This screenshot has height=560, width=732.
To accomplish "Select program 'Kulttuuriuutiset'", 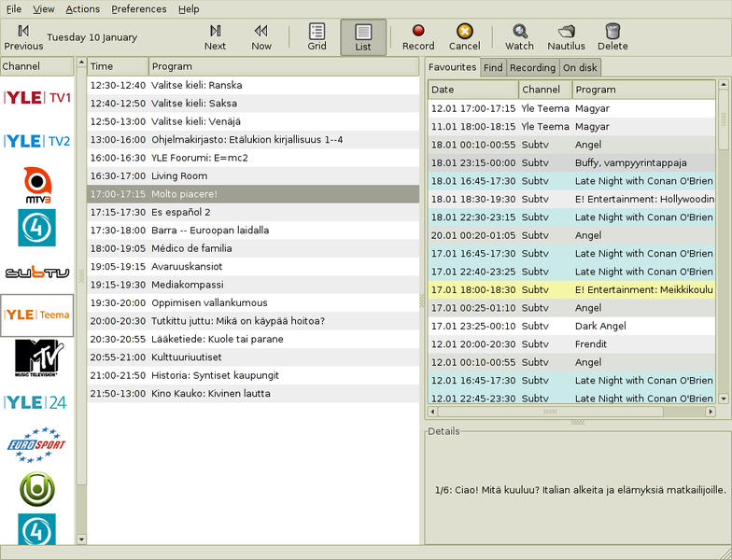I will tap(253, 357).
